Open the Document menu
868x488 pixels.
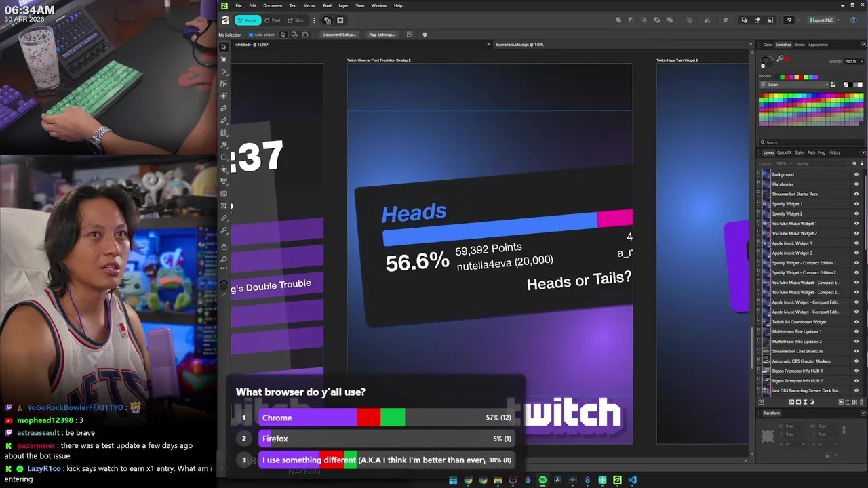(273, 5)
